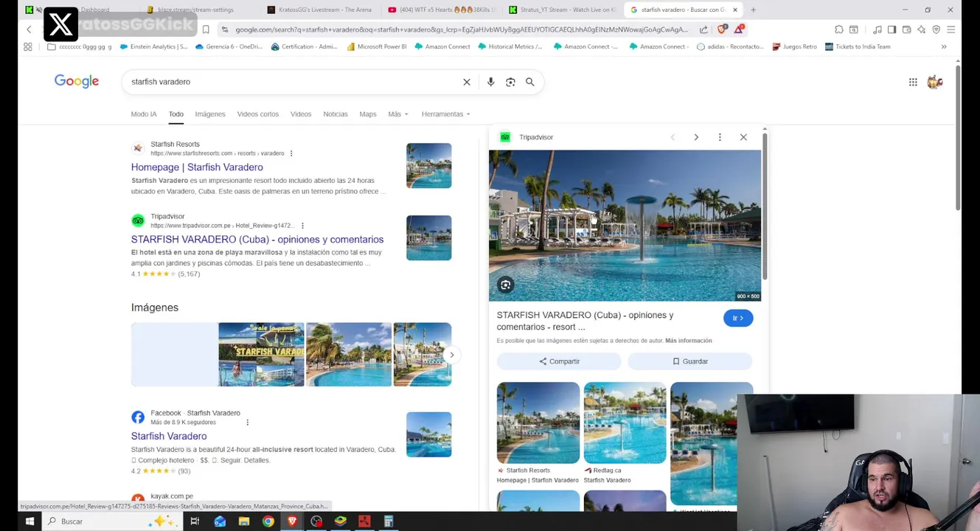The height and width of the screenshot is (531, 980).
Task: Open File Explorer from taskbar
Action: pyautogui.click(x=244, y=521)
